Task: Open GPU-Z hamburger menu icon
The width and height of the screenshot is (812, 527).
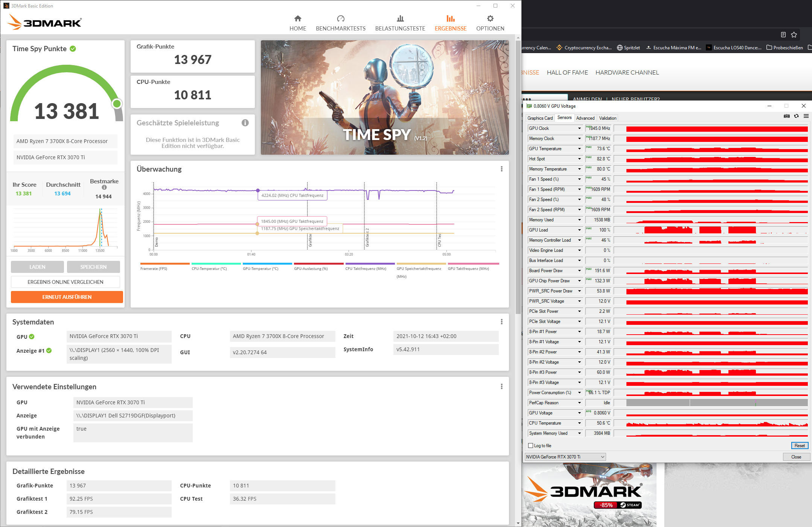Action: coord(806,116)
